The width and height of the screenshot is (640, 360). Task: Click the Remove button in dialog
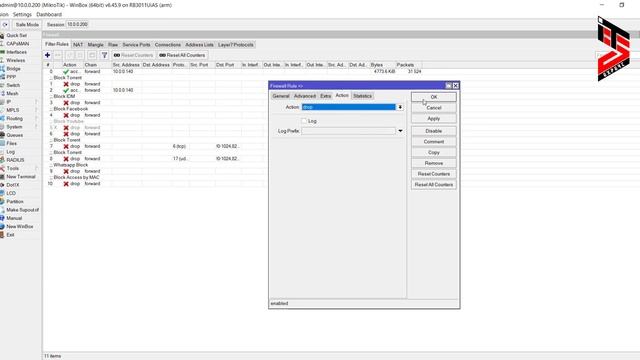pyautogui.click(x=433, y=163)
